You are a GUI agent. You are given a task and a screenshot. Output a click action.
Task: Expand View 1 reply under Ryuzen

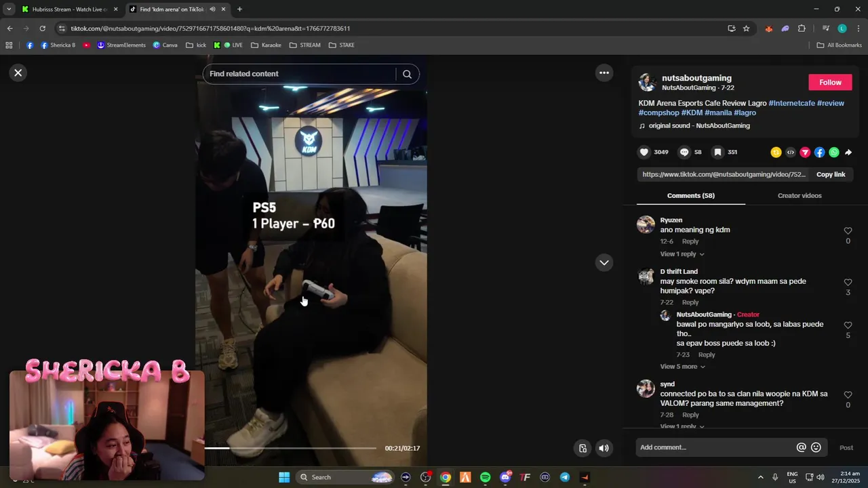tap(682, 254)
